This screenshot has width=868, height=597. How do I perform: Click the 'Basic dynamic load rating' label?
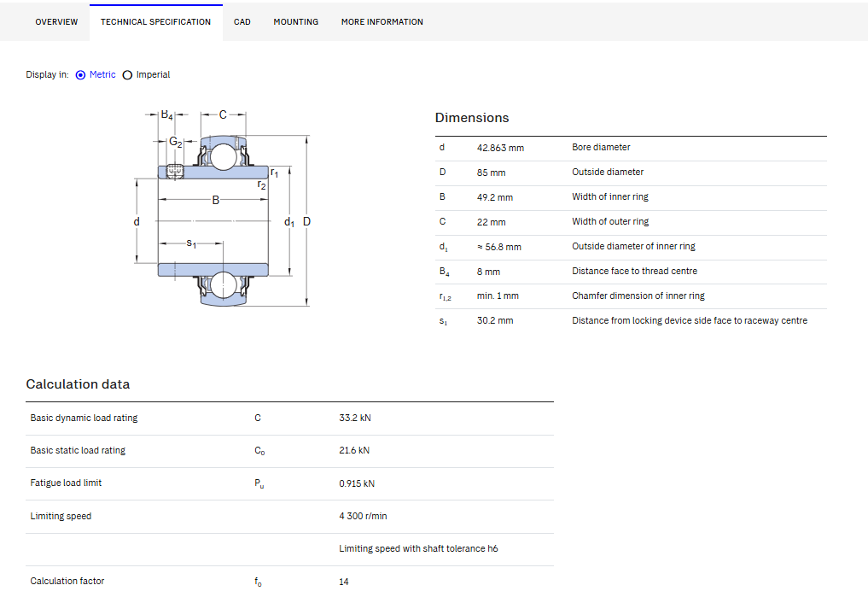pos(84,418)
